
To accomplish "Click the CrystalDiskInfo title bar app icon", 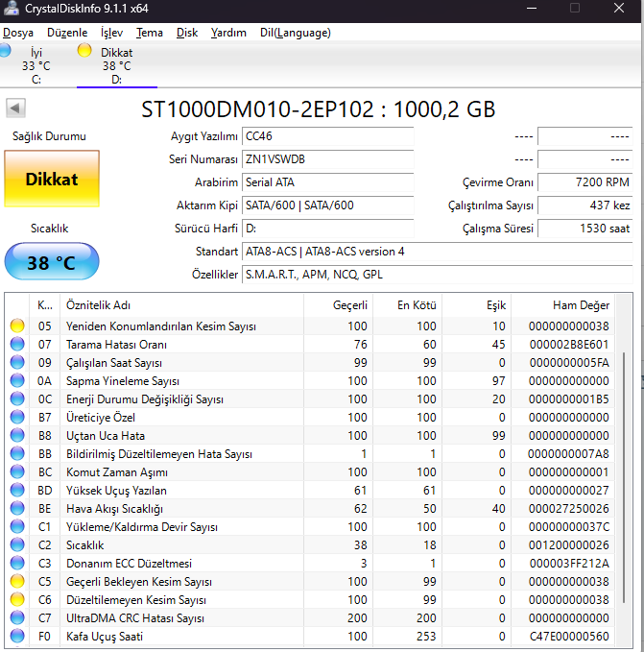I will coord(11,9).
